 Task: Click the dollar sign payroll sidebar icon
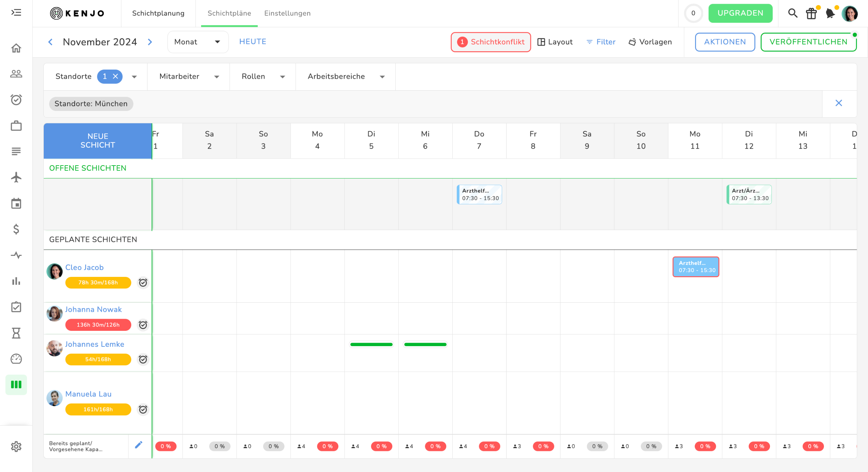pyautogui.click(x=16, y=229)
